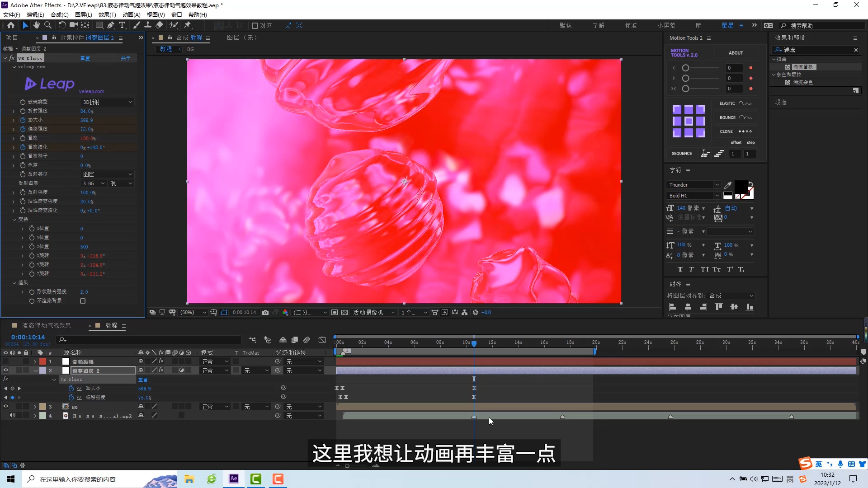Select the Rectangle shape tool
Screen dimensions: 868x488
coord(99,25)
